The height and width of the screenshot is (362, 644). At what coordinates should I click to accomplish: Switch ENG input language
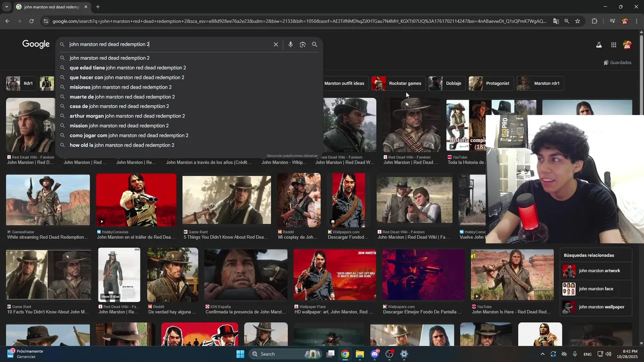pos(587,354)
